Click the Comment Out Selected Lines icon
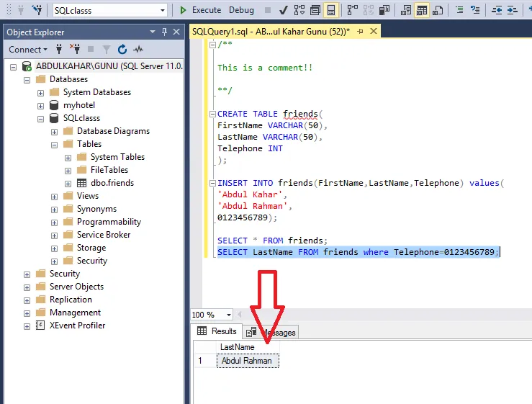 click(459, 10)
